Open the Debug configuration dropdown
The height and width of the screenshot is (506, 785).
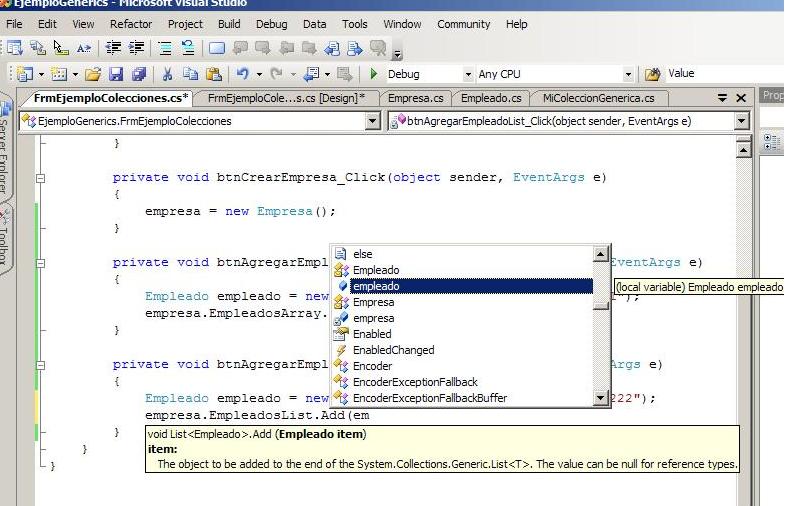[468, 75]
